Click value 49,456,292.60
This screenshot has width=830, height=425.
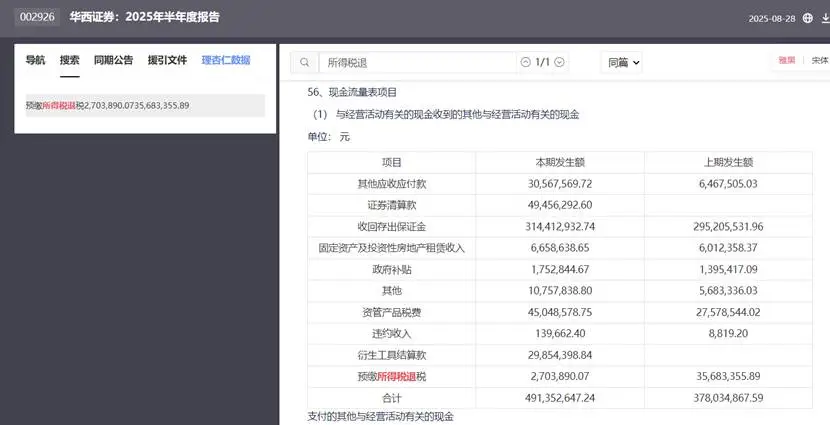pos(560,205)
